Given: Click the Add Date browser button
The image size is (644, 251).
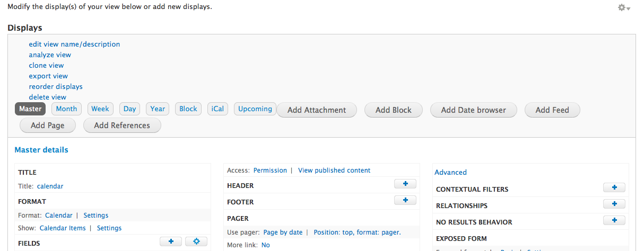Looking at the screenshot, I should coord(474,110).
